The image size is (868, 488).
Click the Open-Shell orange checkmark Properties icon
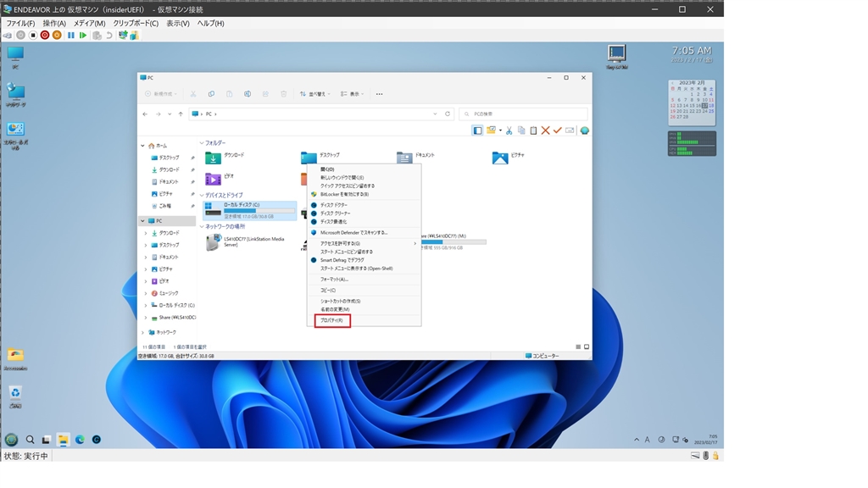[x=558, y=130]
